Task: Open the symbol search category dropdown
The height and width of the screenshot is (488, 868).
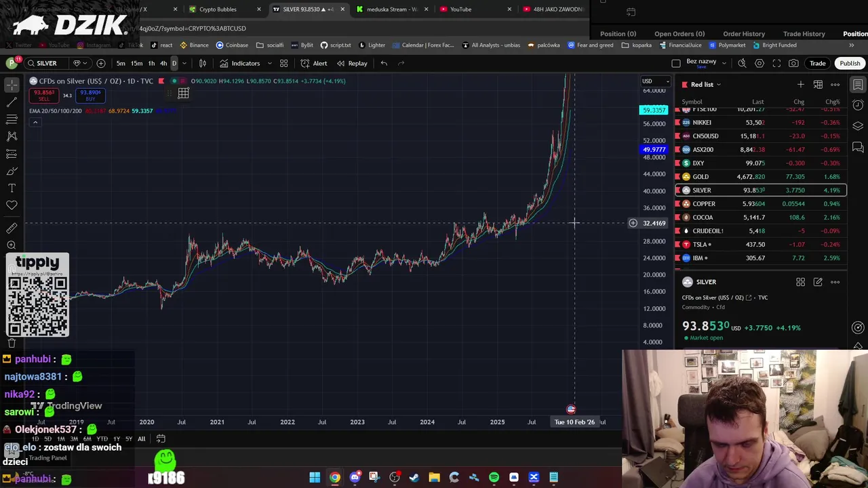Action: 79,63
